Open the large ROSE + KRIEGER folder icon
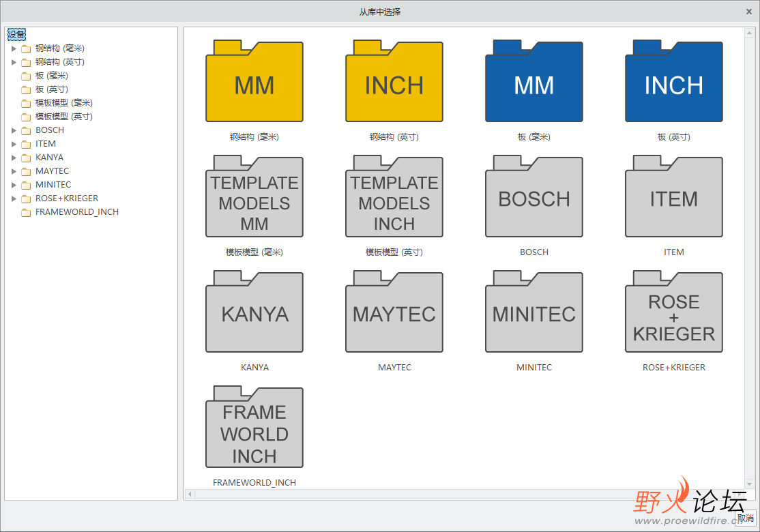Image resolution: width=760 pixels, height=532 pixels. pyautogui.click(x=674, y=312)
